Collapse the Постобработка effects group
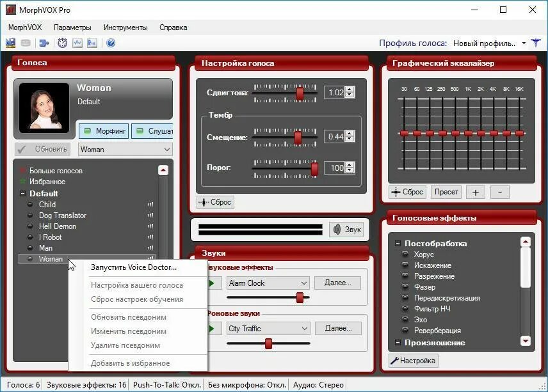The image size is (548, 392). (x=398, y=243)
